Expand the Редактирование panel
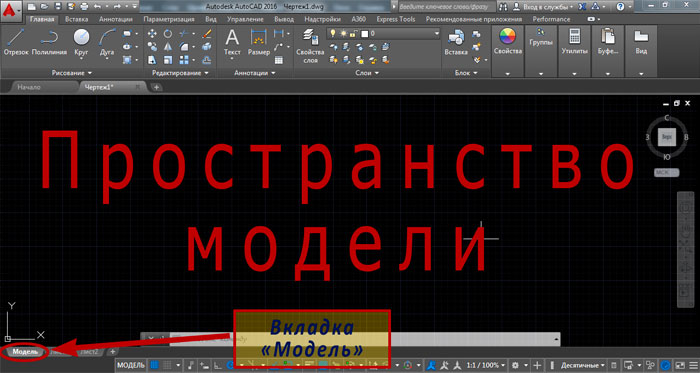Viewport: 700px width, 373px height. click(x=180, y=72)
